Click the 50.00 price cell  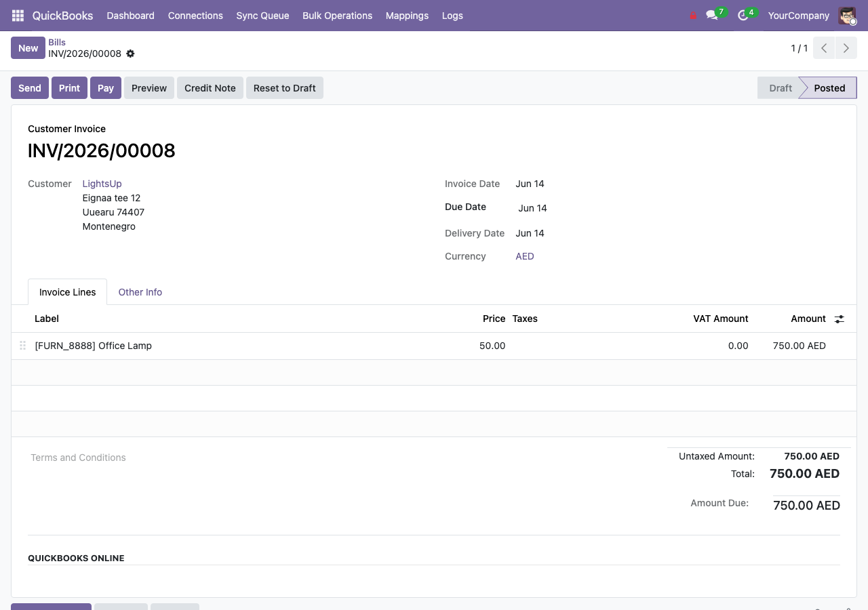[x=492, y=346]
